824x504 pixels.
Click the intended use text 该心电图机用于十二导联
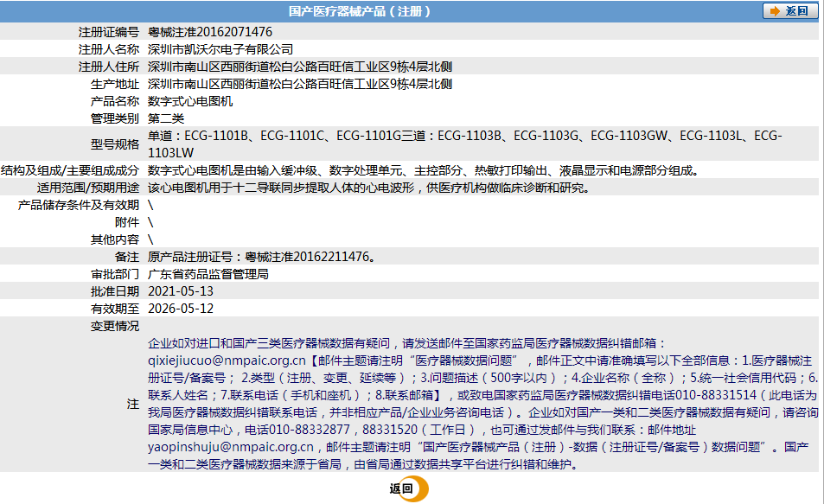pos(369,188)
